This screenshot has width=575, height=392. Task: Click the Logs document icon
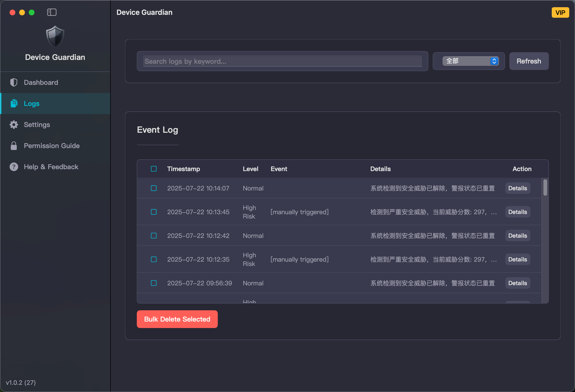click(x=14, y=104)
